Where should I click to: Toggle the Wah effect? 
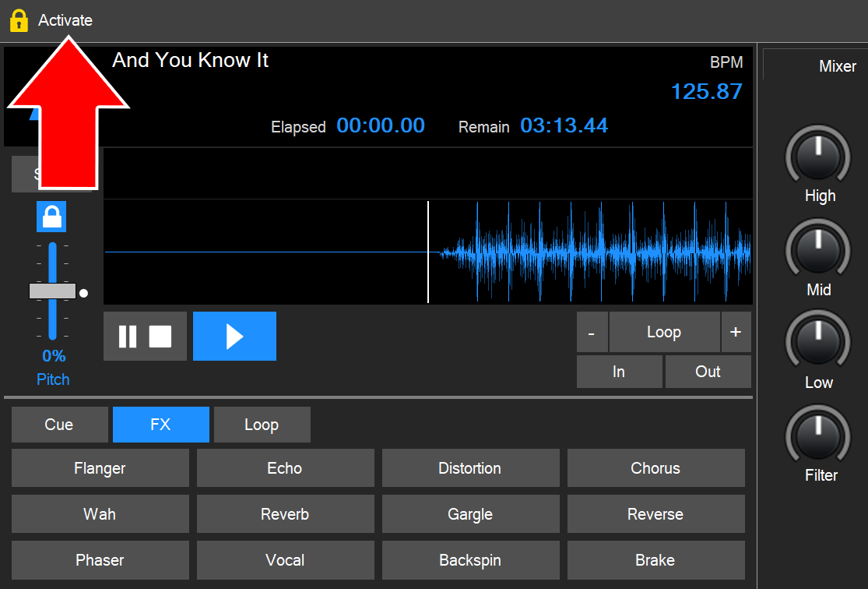pyautogui.click(x=100, y=514)
